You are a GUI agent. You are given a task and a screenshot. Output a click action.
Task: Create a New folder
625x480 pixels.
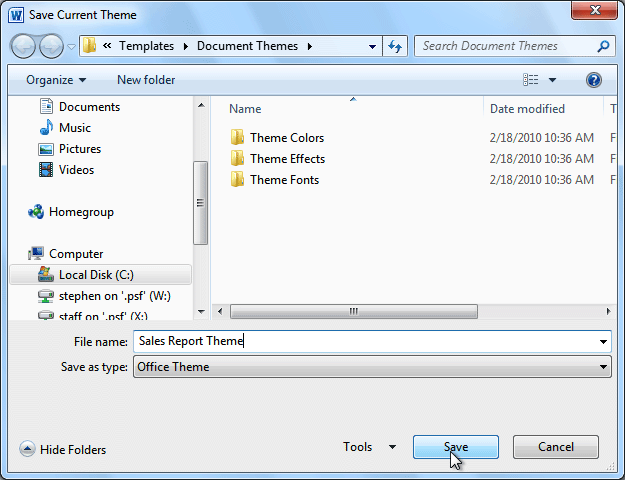coord(146,80)
